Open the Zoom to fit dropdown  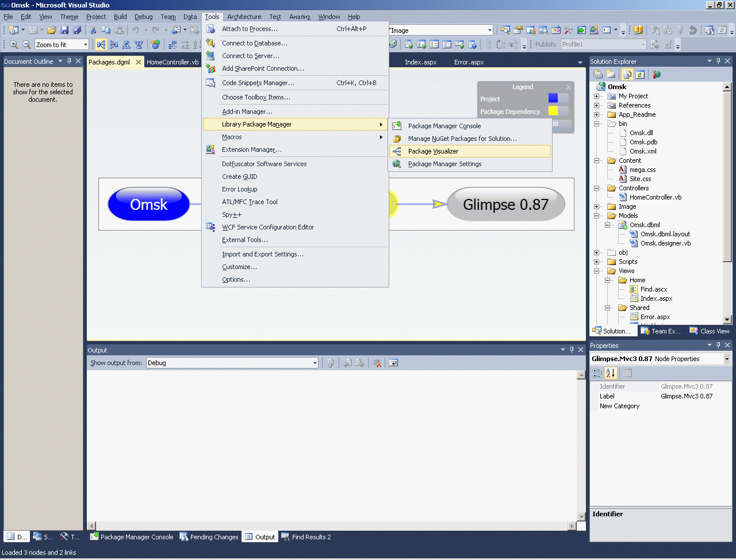86,44
